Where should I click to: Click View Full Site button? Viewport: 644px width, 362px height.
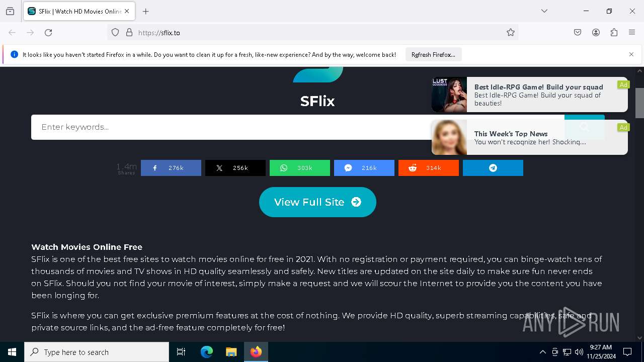(x=317, y=202)
